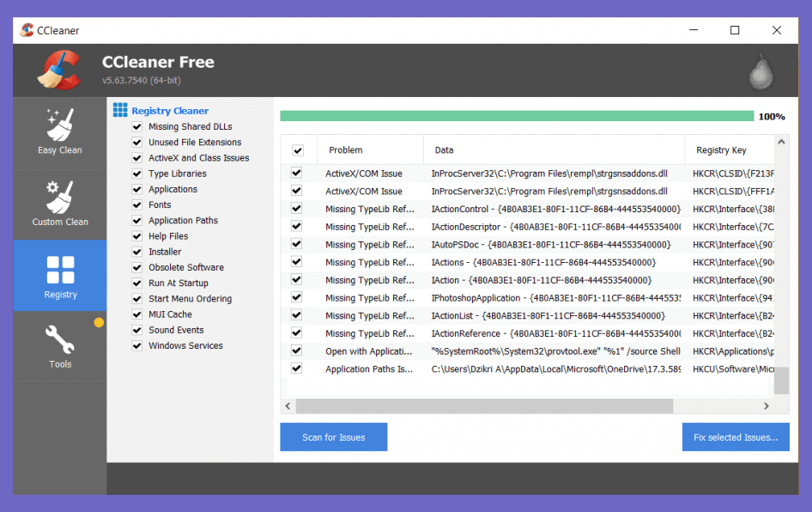
Task: Click the green 100% progress bar
Action: point(517,116)
